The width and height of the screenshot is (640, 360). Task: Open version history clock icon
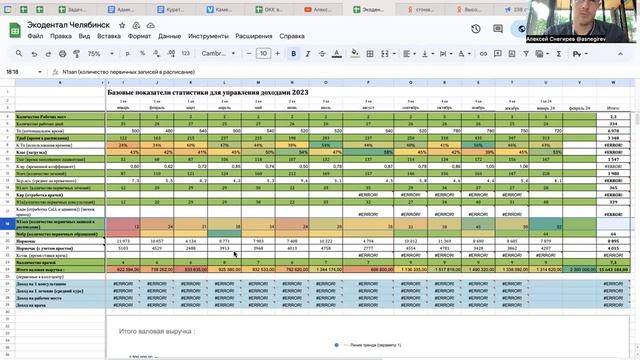(476, 29)
